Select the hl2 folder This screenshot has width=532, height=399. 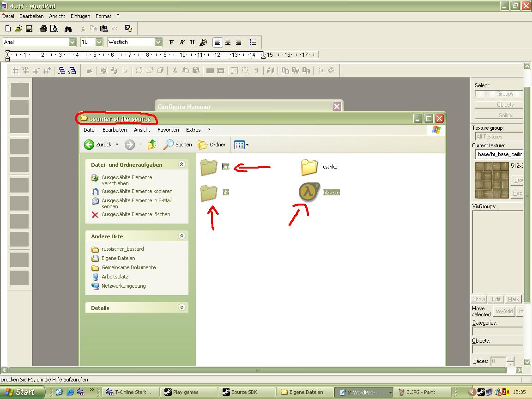(x=209, y=193)
